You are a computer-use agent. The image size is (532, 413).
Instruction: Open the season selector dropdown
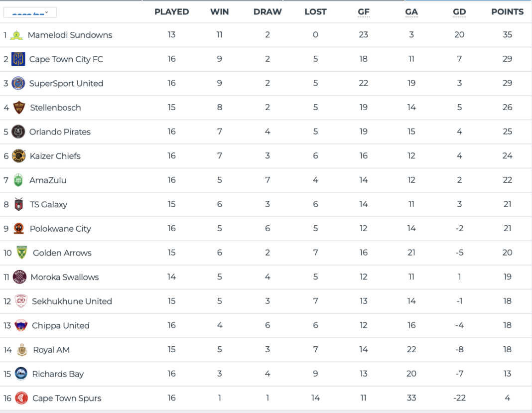pyautogui.click(x=30, y=11)
